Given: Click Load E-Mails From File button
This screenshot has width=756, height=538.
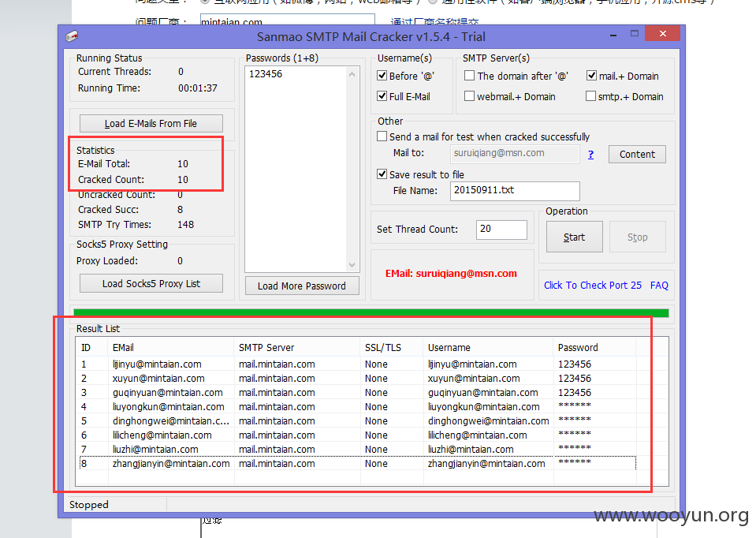Looking at the screenshot, I should [151, 124].
